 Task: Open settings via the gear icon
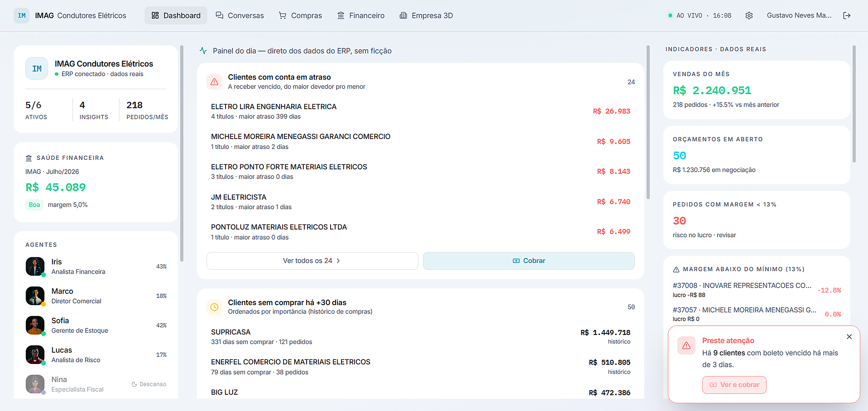749,15
